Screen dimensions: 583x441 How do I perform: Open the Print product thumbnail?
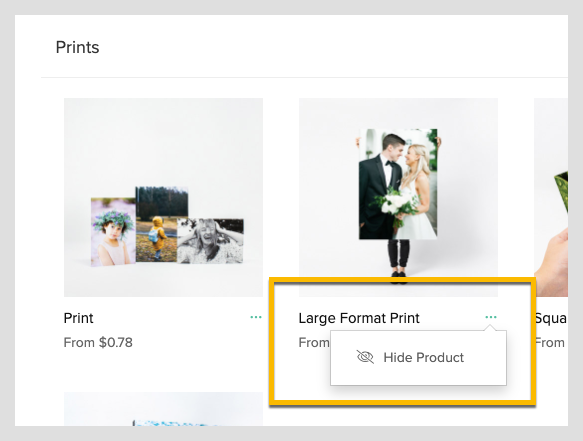(163, 197)
